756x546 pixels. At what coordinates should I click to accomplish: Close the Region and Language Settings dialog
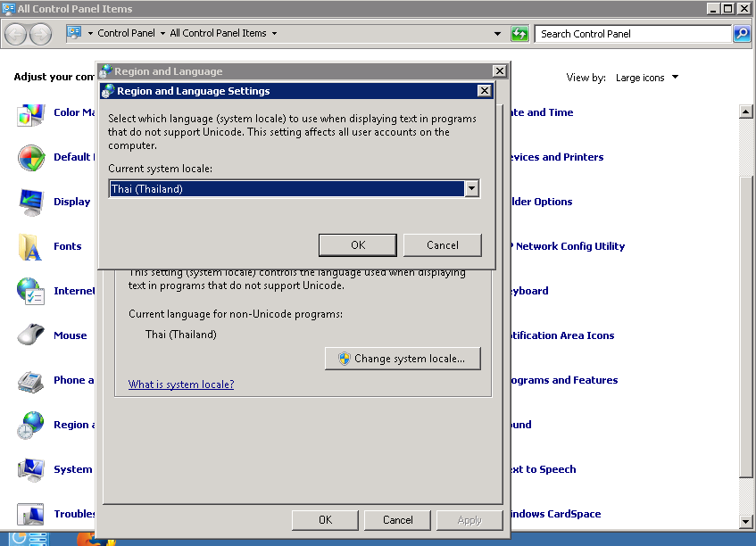[484, 91]
